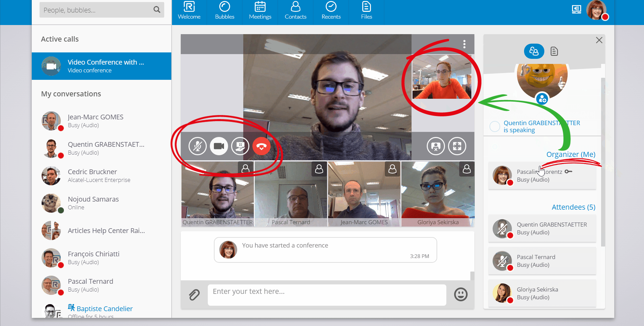644x326 pixels.
Task: Open the three-dot video options menu
Action: 464,44
